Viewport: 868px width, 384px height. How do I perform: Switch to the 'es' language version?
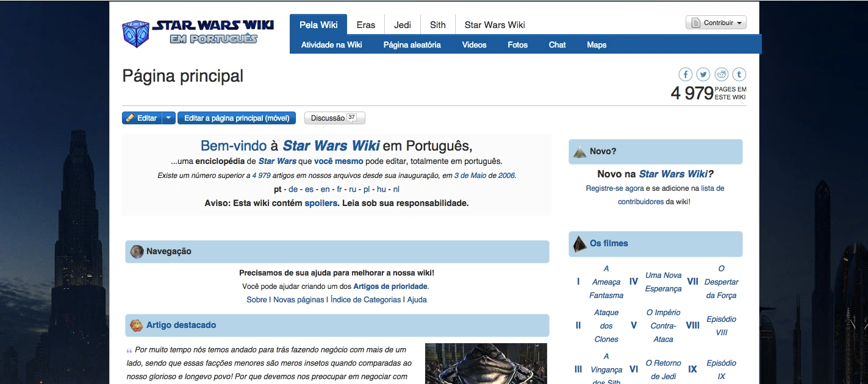pyautogui.click(x=309, y=190)
